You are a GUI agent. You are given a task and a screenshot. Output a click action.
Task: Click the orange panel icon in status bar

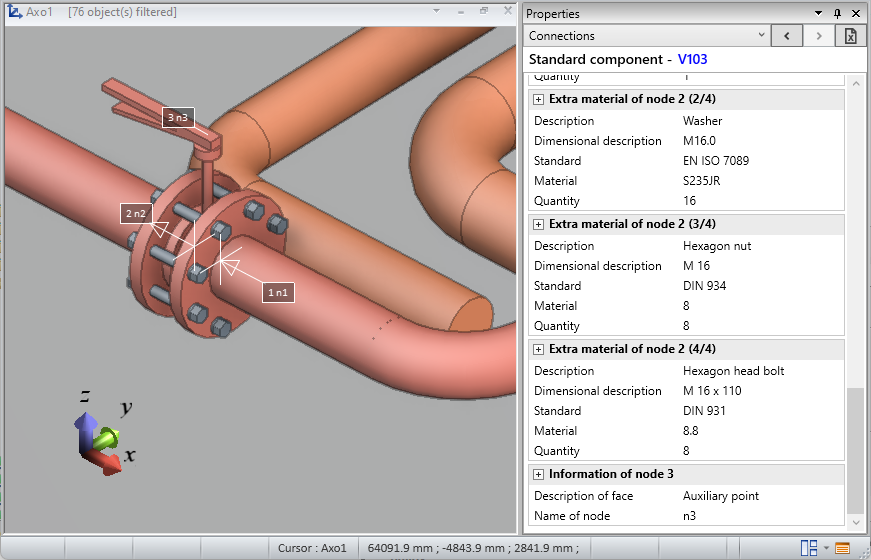842,548
